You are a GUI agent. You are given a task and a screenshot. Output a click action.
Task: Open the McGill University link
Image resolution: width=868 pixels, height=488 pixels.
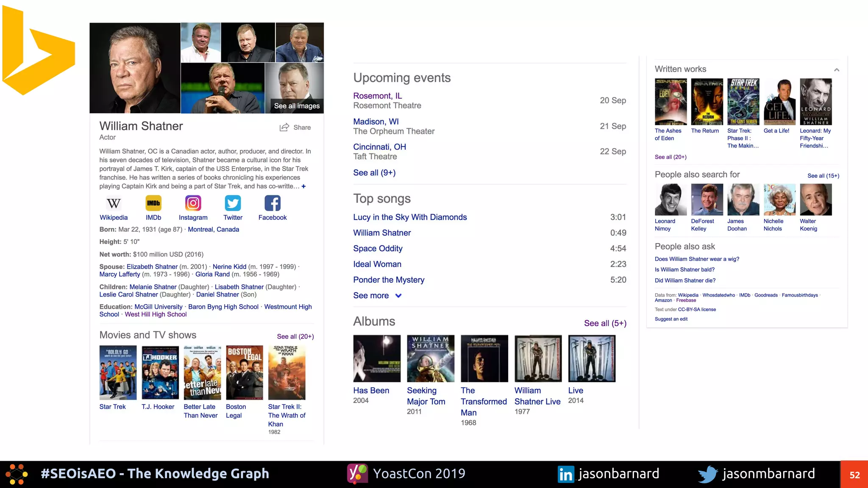(159, 307)
